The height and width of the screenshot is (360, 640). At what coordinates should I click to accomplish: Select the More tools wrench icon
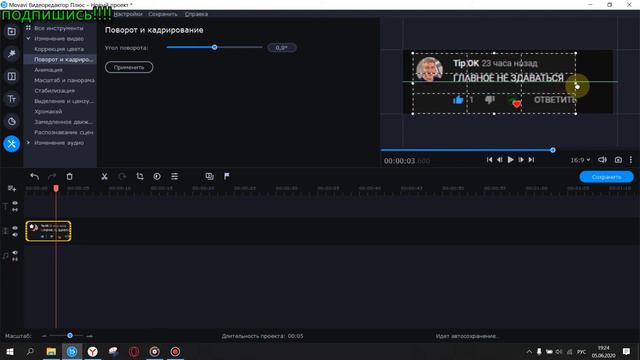coord(11,144)
